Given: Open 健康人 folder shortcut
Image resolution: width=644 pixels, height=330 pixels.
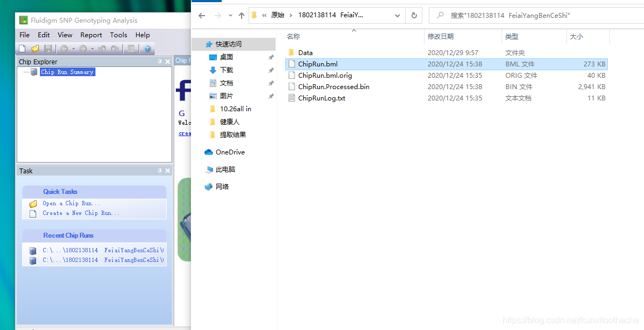Looking at the screenshot, I should [229, 122].
